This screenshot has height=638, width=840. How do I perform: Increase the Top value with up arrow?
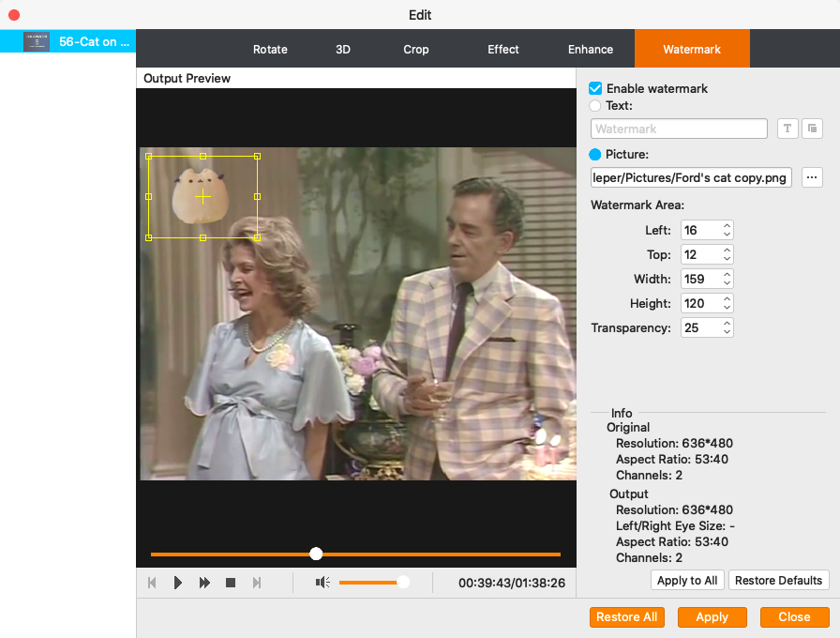click(x=727, y=251)
